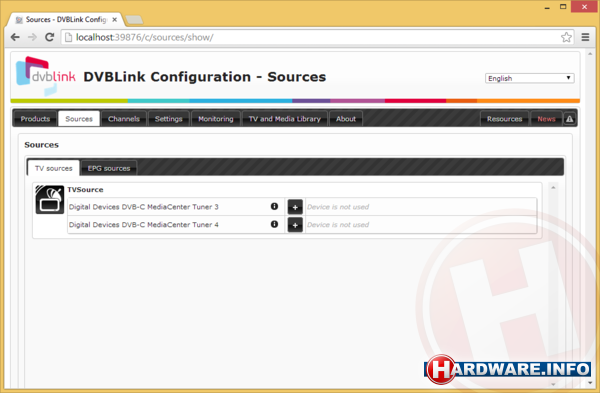Viewport: 600px width, 393px height.
Task: Go to the Products tab
Action: 35,119
